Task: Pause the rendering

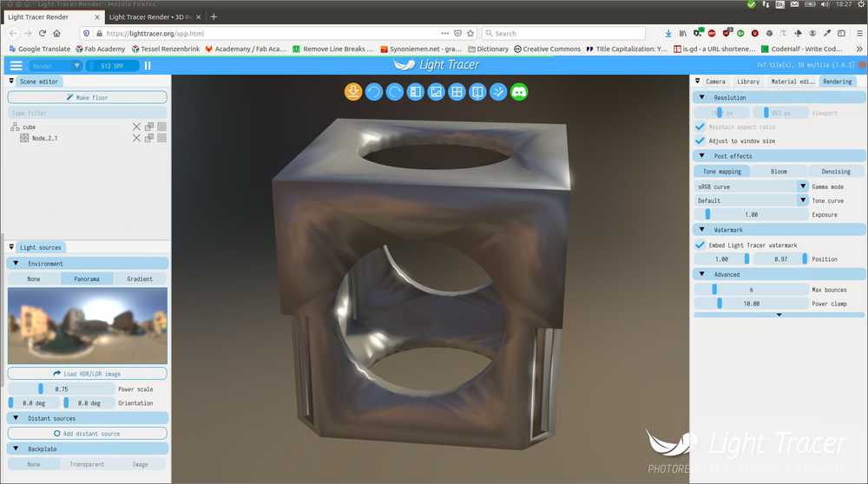Action: coord(148,65)
